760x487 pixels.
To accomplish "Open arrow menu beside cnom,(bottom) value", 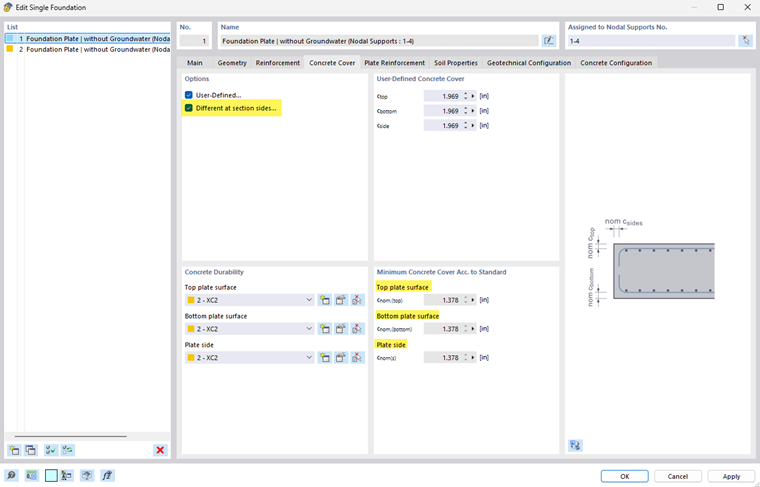I will click(x=473, y=329).
